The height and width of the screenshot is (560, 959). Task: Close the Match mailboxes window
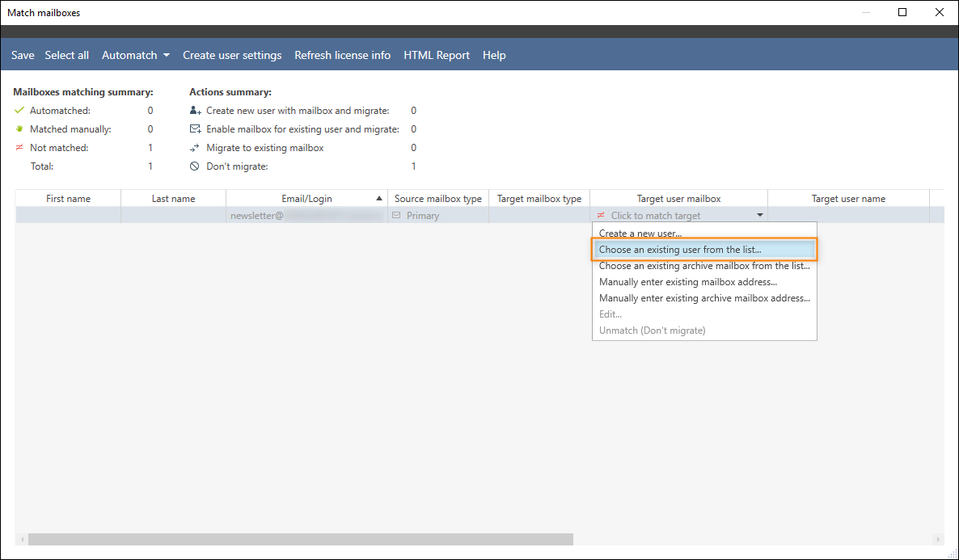940,12
